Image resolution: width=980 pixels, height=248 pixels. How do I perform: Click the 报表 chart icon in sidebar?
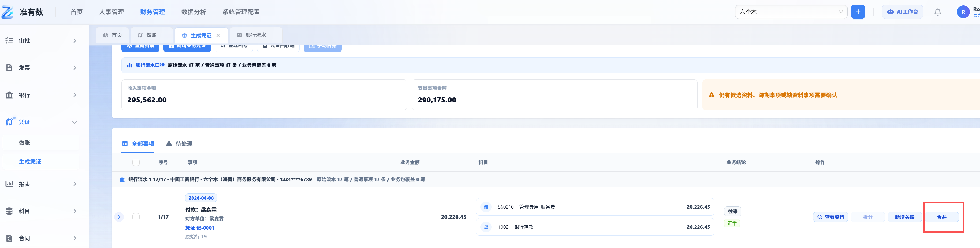pos(9,184)
